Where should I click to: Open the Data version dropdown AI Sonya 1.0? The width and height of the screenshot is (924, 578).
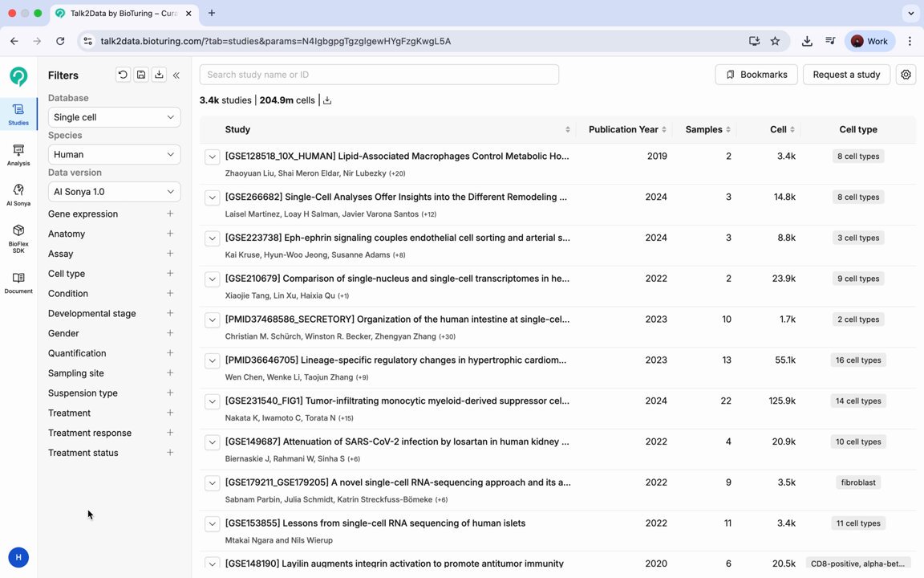(115, 191)
